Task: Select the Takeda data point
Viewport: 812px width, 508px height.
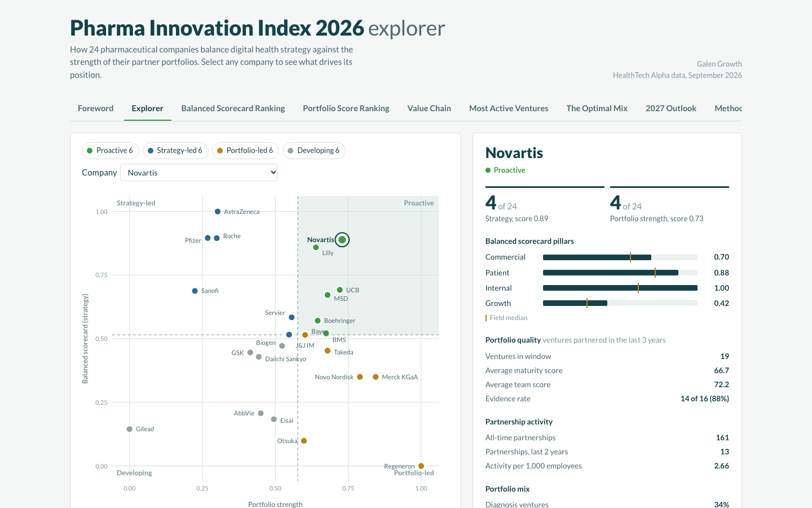Action: coord(328,351)
